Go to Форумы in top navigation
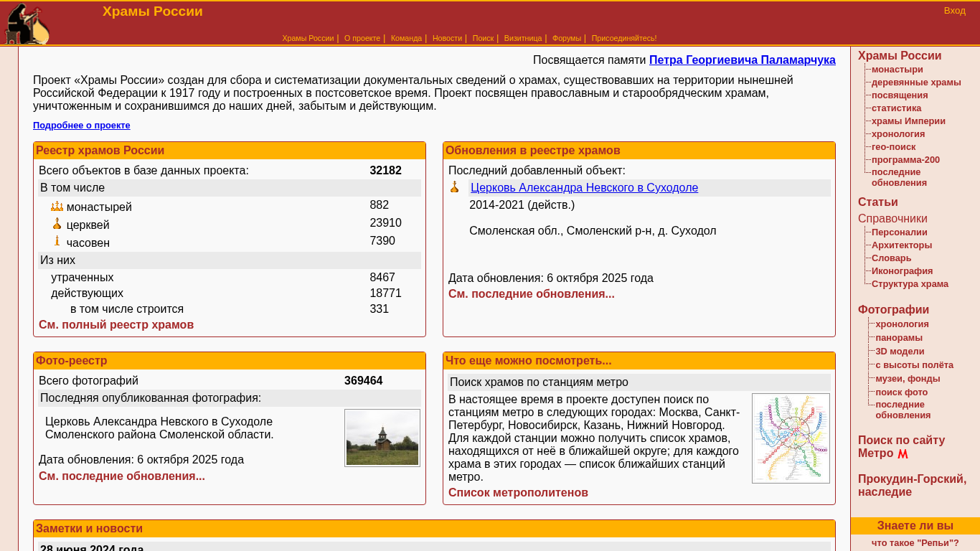 [566, 38]
